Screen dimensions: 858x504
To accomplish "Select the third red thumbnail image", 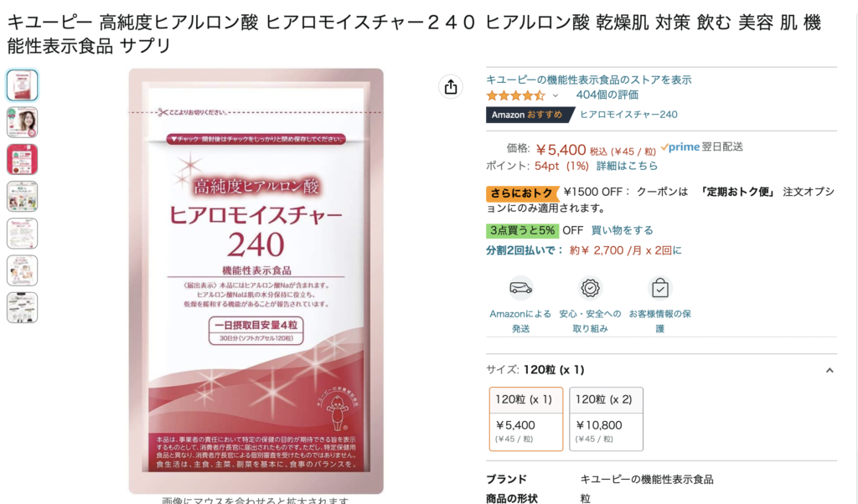I will pyautogui.click(x=23, y=159).
